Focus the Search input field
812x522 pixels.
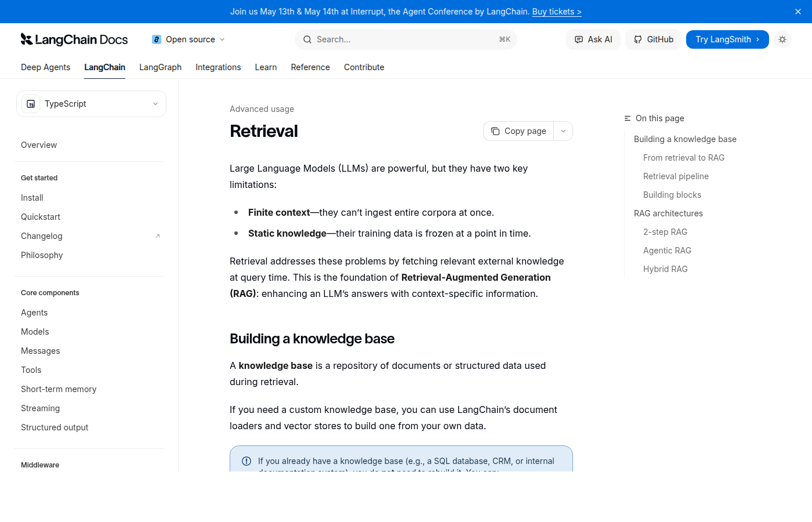[406, 39]
